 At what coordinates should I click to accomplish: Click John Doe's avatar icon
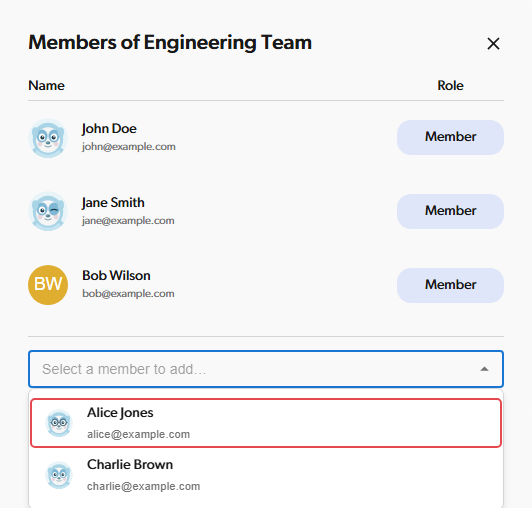48,138
